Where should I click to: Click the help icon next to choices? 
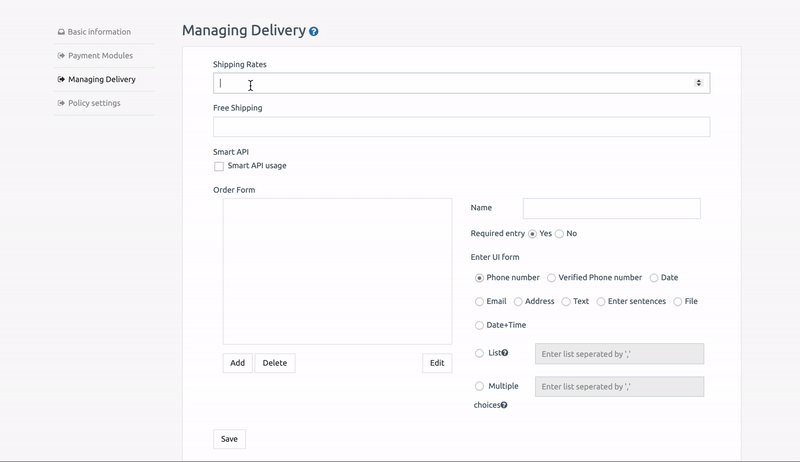click(x=503, y=405)
